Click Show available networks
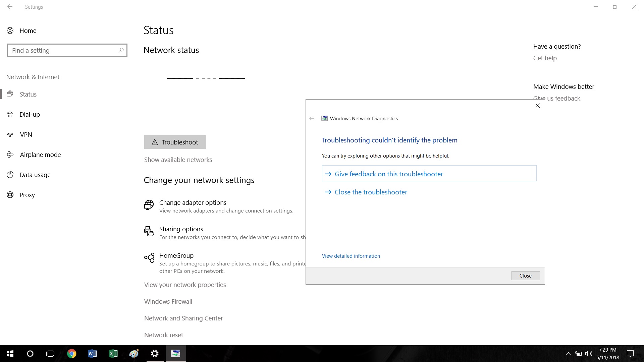644x362 pixels. pos(178,160)
